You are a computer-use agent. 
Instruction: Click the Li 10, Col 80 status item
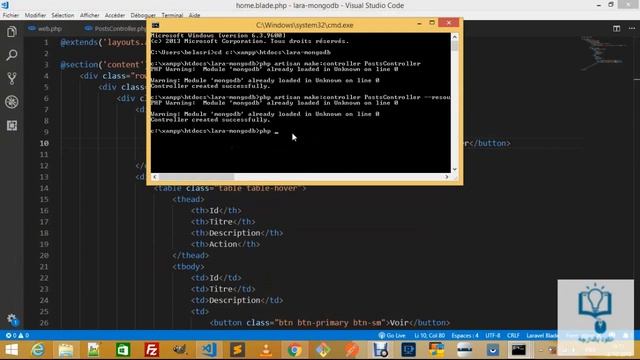[429, 336]
